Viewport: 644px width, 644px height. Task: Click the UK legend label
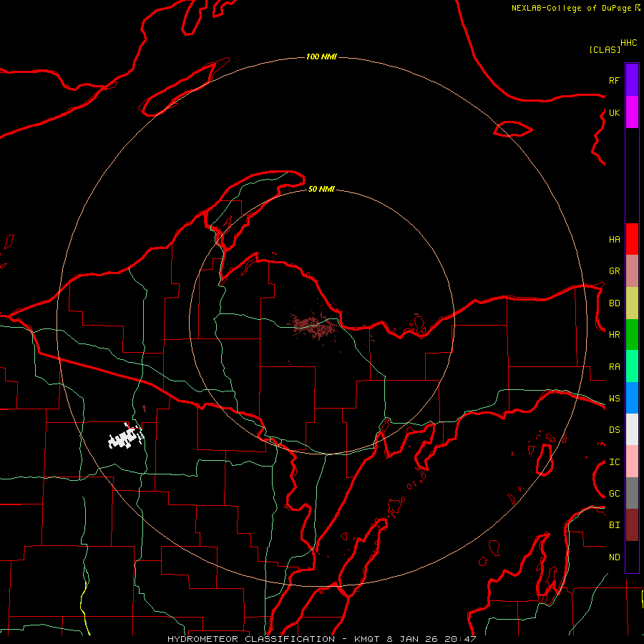pos(614,112)
